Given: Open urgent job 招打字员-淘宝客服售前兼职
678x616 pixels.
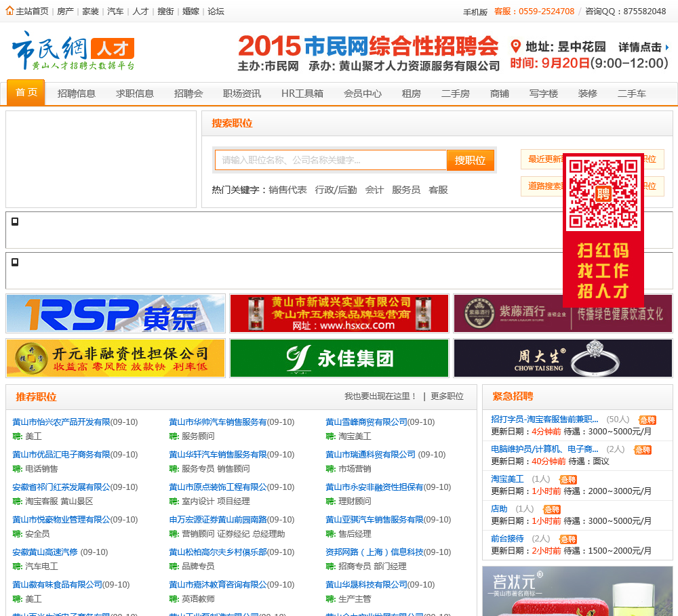Looking at the screenshot, I should pos(545,419).
